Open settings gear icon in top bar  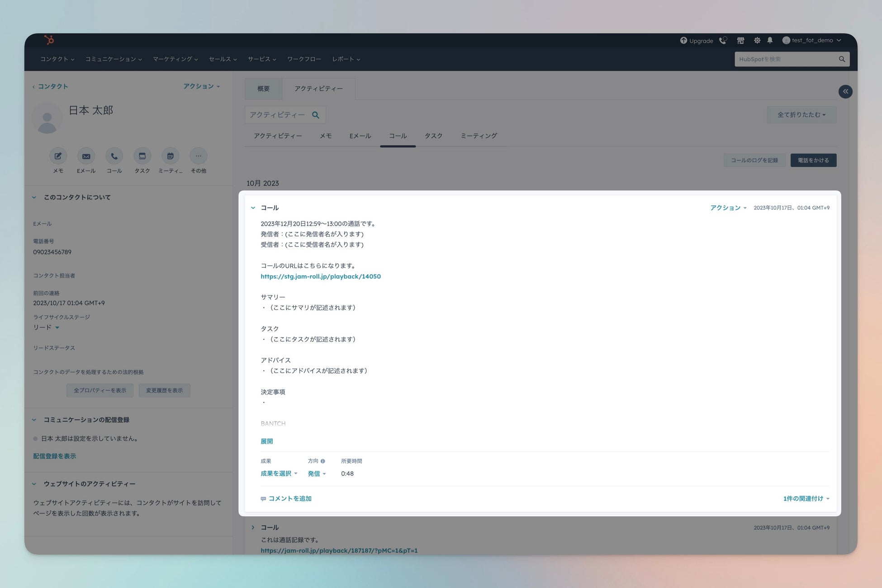pos(757,41)
